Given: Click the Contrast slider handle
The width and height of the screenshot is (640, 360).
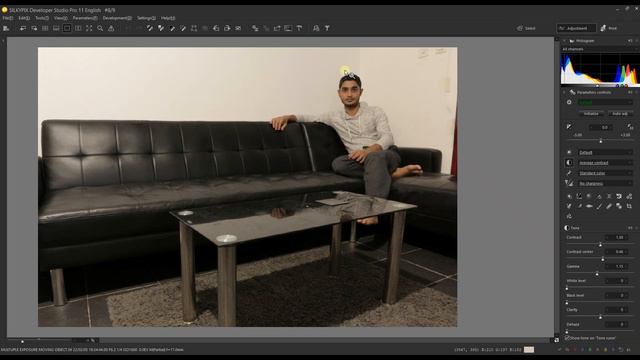Looking at the screenshot, I should coord(600,244).
